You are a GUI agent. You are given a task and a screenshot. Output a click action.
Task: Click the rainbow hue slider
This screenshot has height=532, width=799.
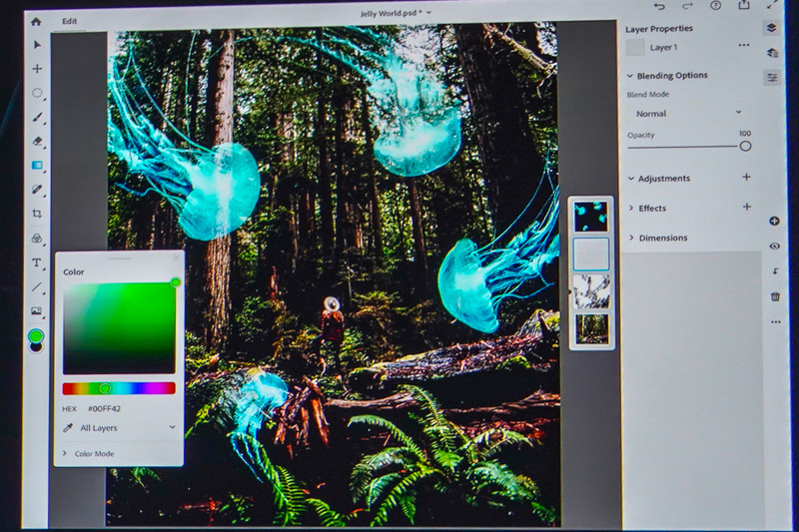point(119,388)
